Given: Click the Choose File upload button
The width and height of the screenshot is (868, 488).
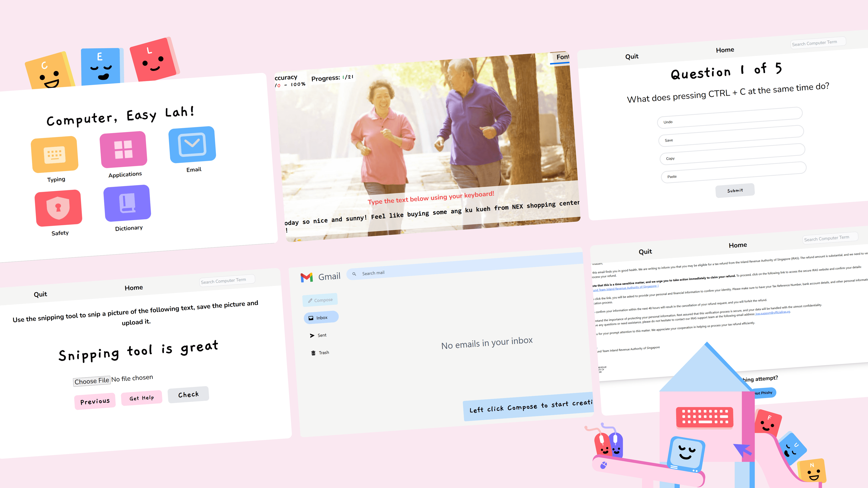Looking at the screenshot, I should (x=92, y=381).
